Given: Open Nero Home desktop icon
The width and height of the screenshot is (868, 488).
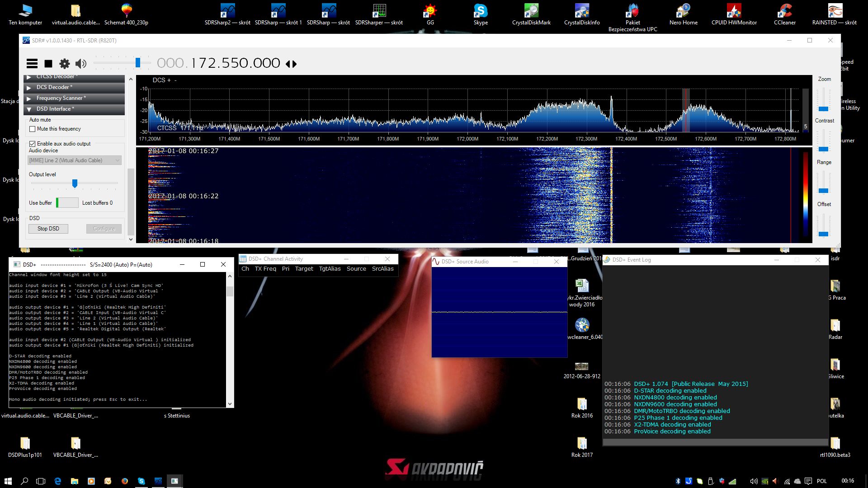Looking at the screenshot, I should click(x=683, y=14).
